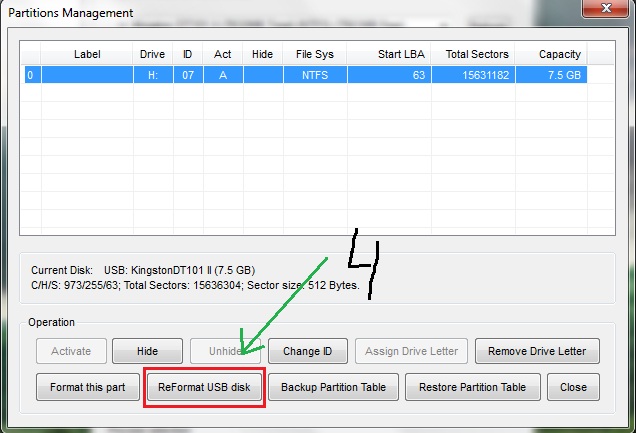Click the Capacity column header
636x433 pixels.
click(x=559, y=54)
